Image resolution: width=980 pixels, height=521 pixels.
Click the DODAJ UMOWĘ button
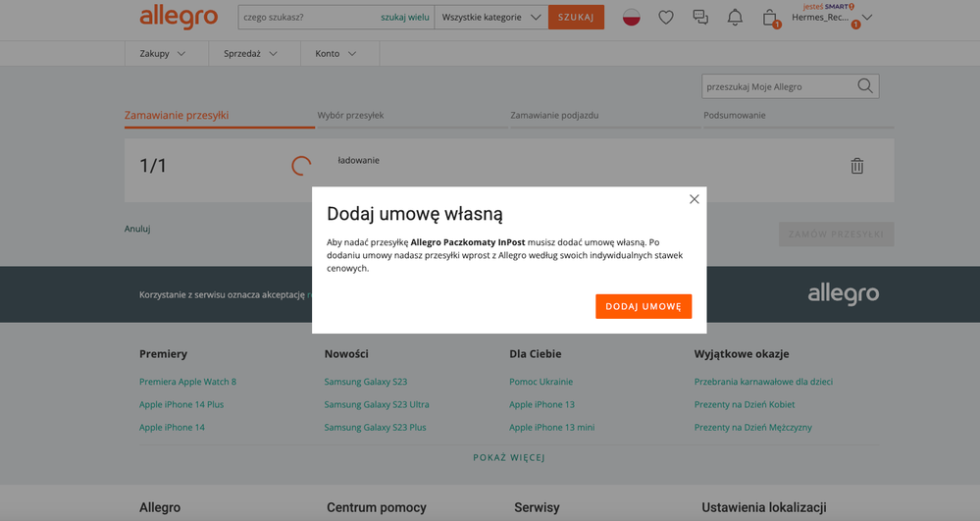coord(644,306)
